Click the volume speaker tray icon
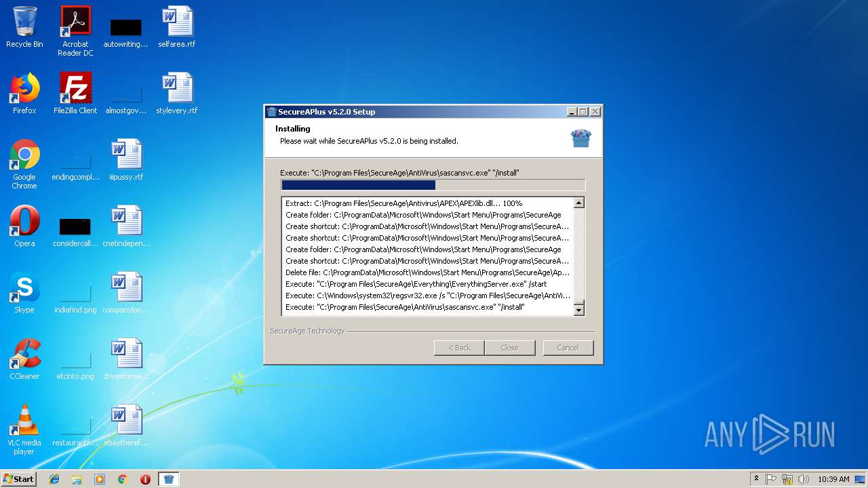The width and height of the screenshot is (868, 488). (804, 479)
